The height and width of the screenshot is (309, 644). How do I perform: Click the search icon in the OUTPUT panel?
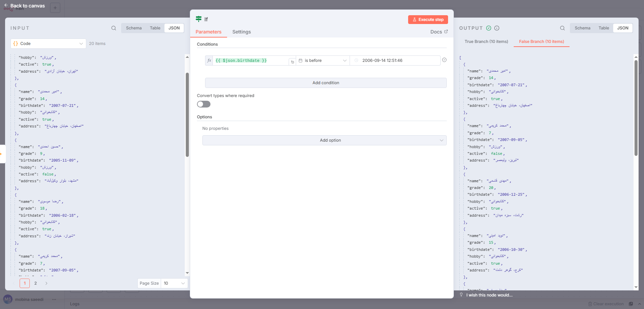click(562, 28)
